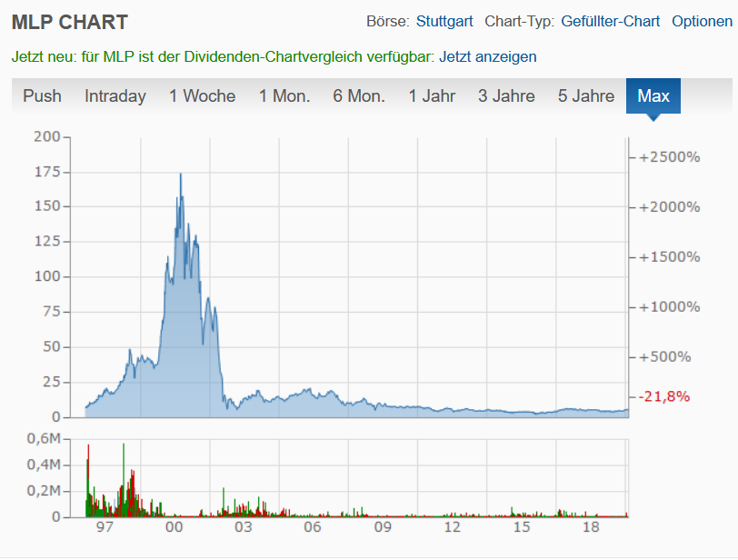The height and width of the screenshot is (560, 738).
Task: Click the 50 price axis label
Action: point(52,347)
